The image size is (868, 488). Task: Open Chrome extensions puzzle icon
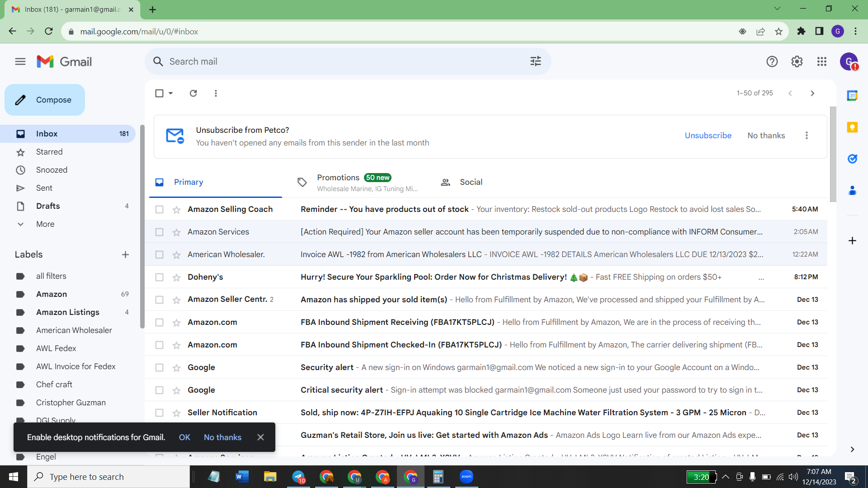click(801, 31)
